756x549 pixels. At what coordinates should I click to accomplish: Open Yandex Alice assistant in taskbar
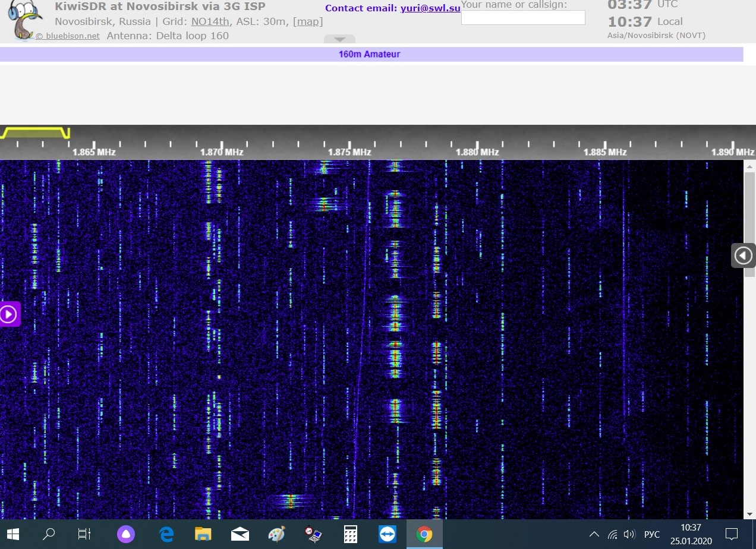(126, 534)
